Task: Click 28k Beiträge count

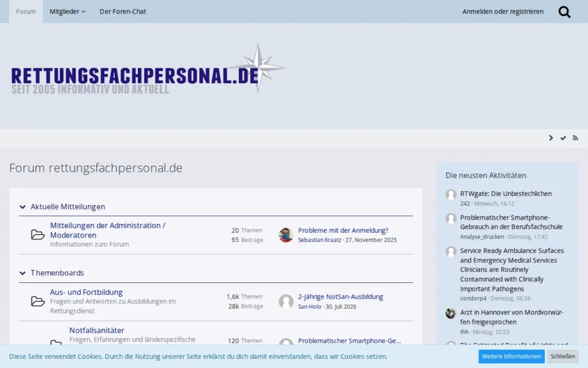Action: pos(246,306)
